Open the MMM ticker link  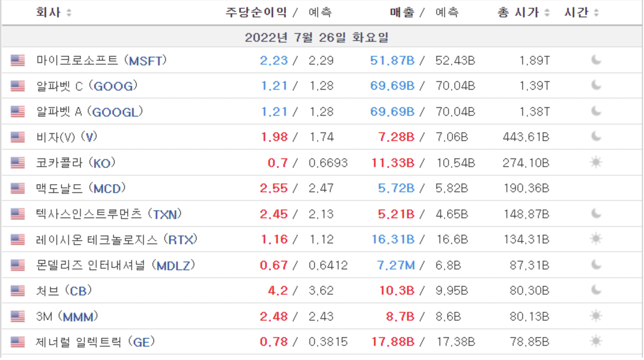pos(78,317)
